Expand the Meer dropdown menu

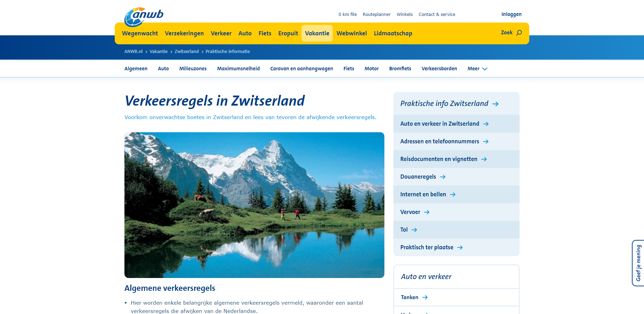coord(477,69)
